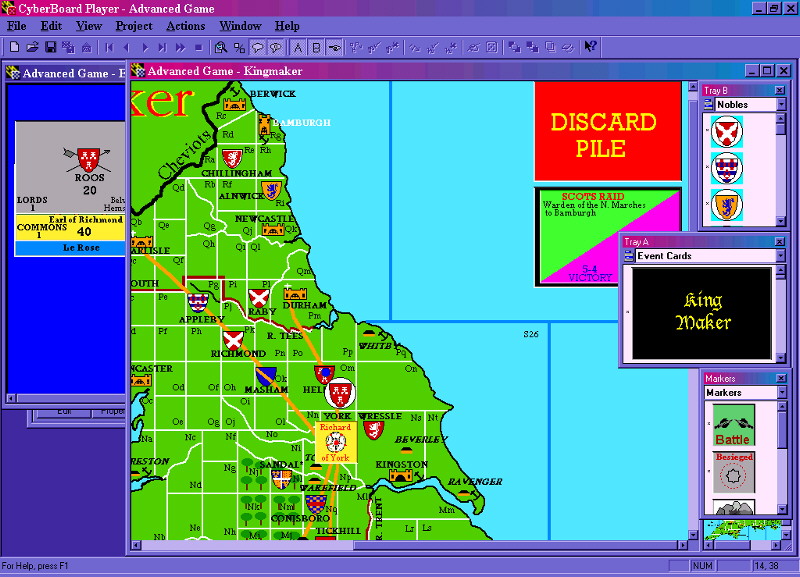The image size is (800, 577).
Task: Click the Richmond saltire shield on map
Action: pyautogui.click(x=233, y=341)
